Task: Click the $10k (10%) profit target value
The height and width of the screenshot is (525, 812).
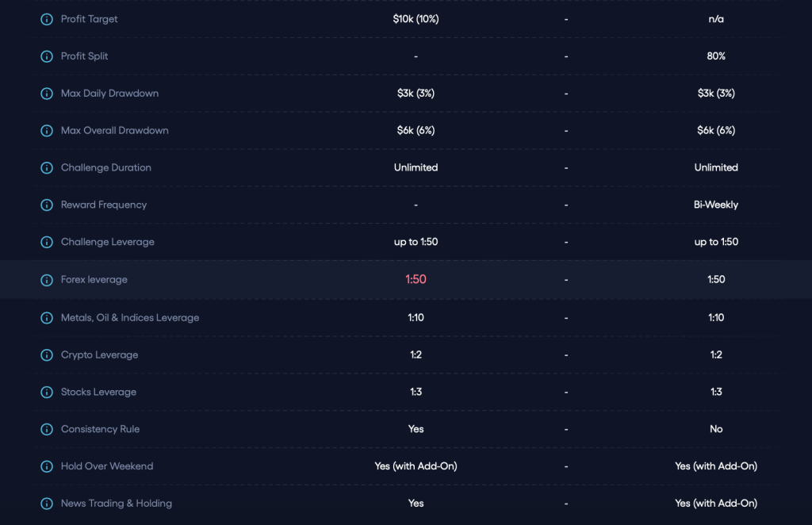Action: 416,19
